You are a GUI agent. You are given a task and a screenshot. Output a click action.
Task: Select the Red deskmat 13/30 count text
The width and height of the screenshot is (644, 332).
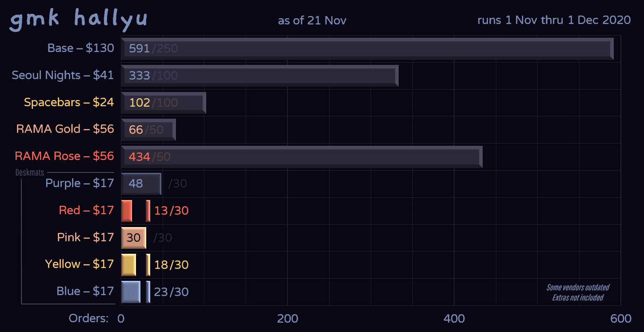tap(171, 211)
